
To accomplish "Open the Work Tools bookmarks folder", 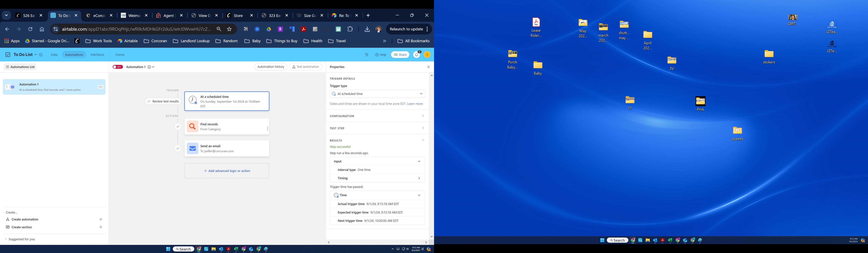I will coord(99,41).
